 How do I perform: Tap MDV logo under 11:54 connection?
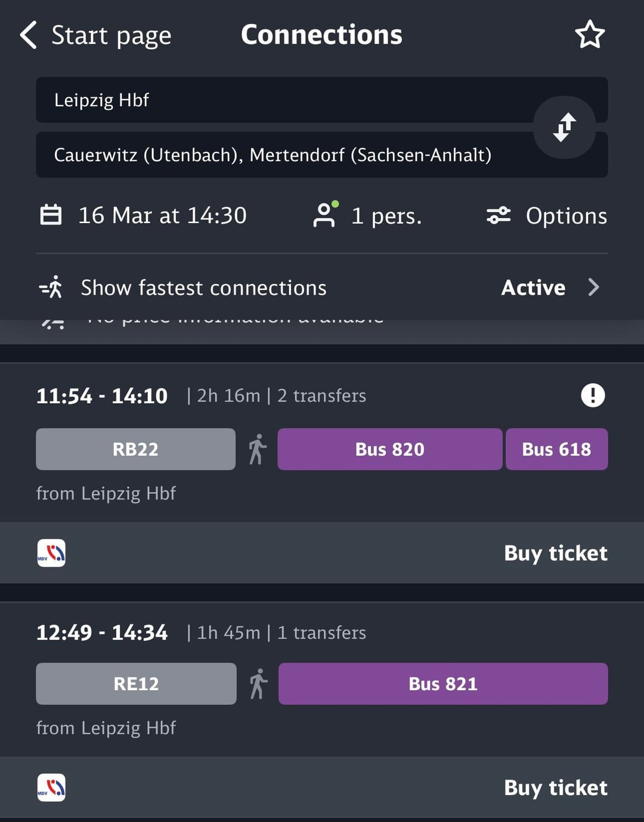(51, 553)
